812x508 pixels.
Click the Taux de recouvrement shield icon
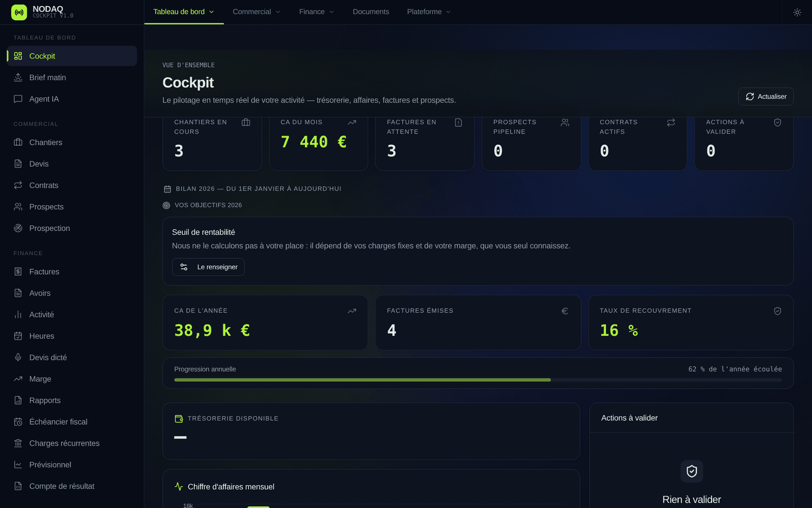(x=777, y=311)
